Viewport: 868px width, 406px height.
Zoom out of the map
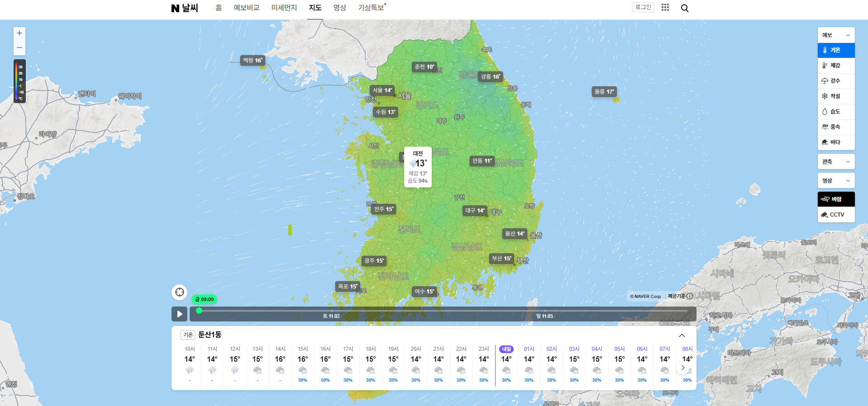pos(19,47)
